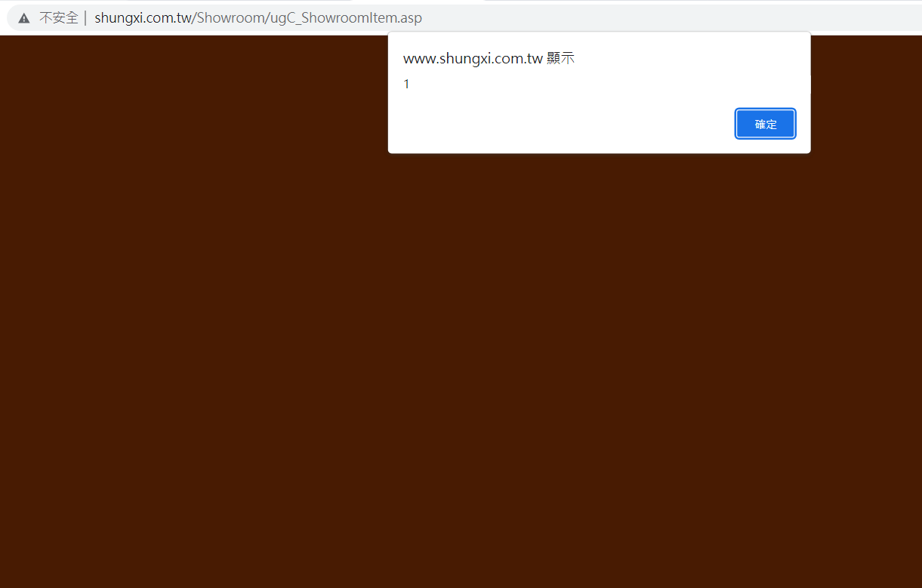Viewport: 922px width, 588px height.
Task: Select the shungxi.com.tw URL in address bar
Action: 258,18
